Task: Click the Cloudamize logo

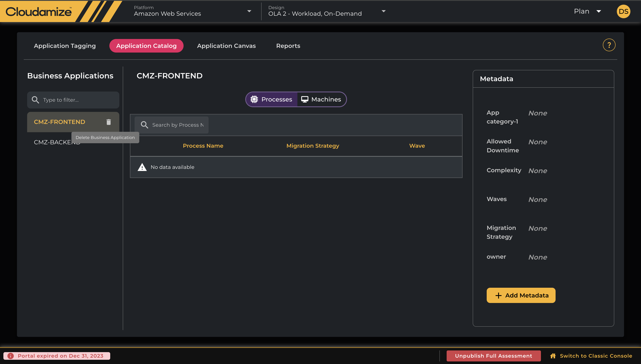Action: pyautogui.click(x=39, y=12)
